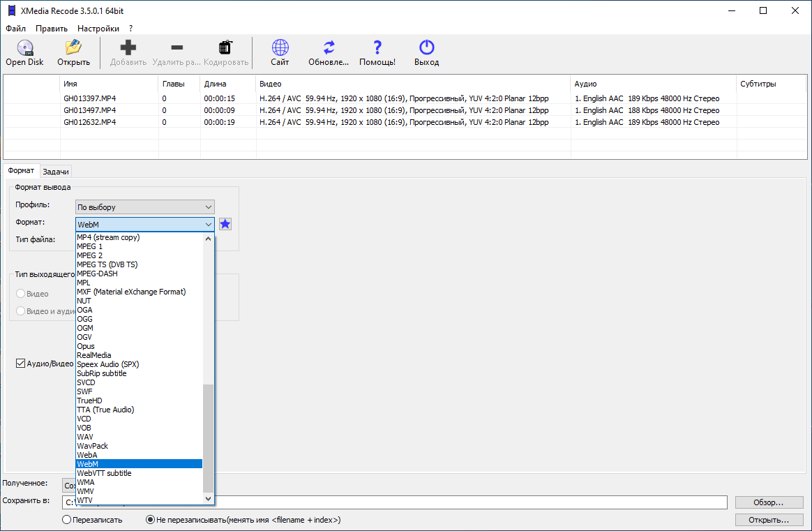
Task: Start encoding with Кодировать icon
Action: (x=225, y=47)
